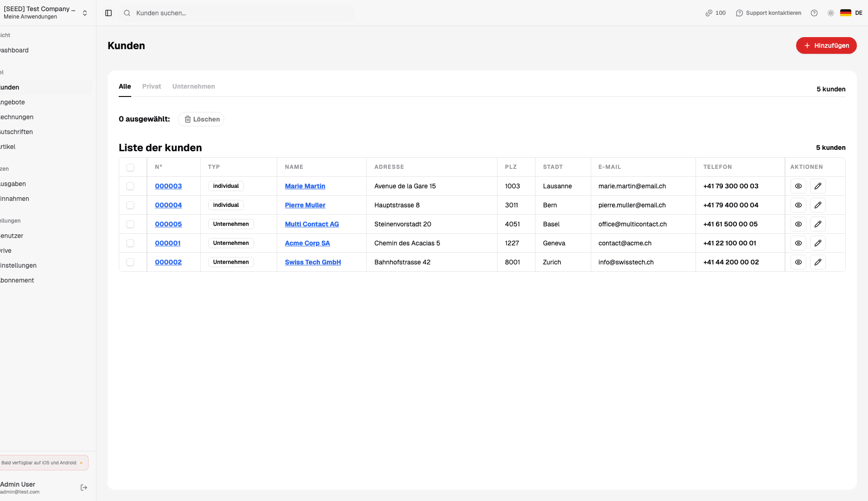This screenshot has height=501, width=868.
Task: Click the Löschen delete button
Action: pyautogui.click(x=201, y=119)
